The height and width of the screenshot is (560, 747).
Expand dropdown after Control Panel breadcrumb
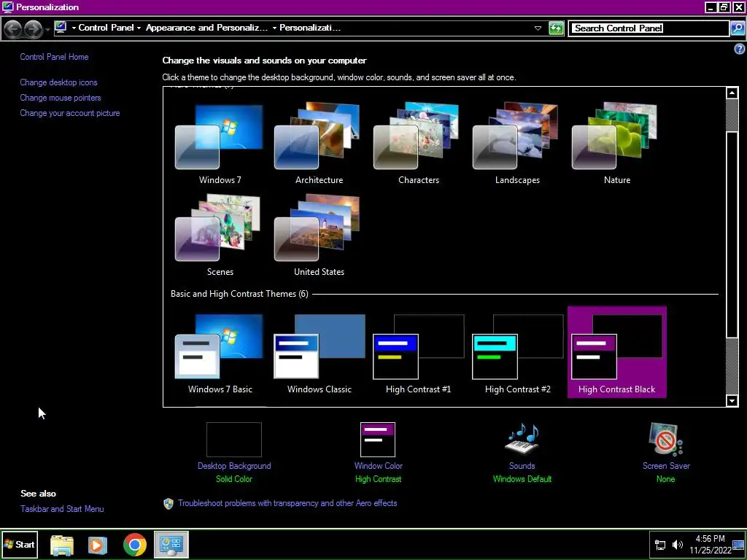pos(139,28)
